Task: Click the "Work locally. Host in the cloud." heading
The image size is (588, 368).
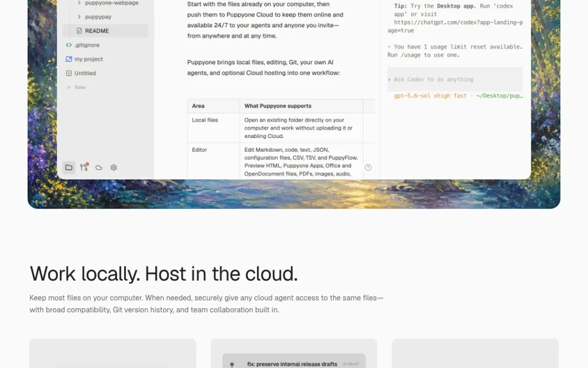Action: (x=164, y=273)
